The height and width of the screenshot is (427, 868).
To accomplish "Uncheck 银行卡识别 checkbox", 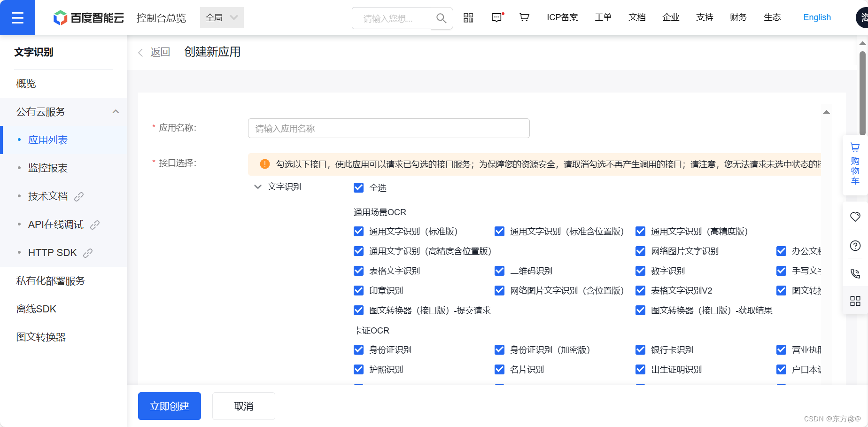I will point(640,349).
